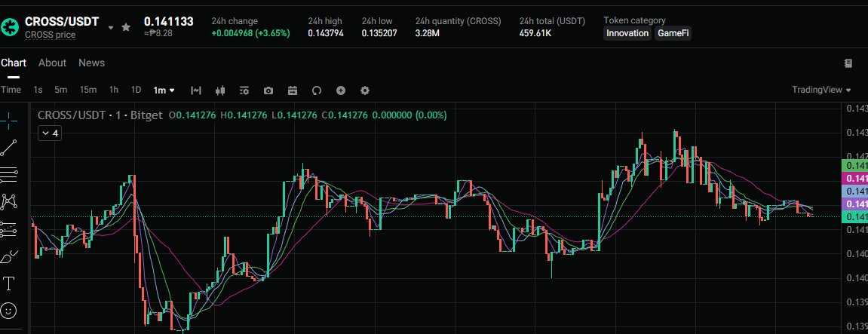
Task: Open the indicators comparison icon
Action: pyautogui.click(x=196, y=90)
